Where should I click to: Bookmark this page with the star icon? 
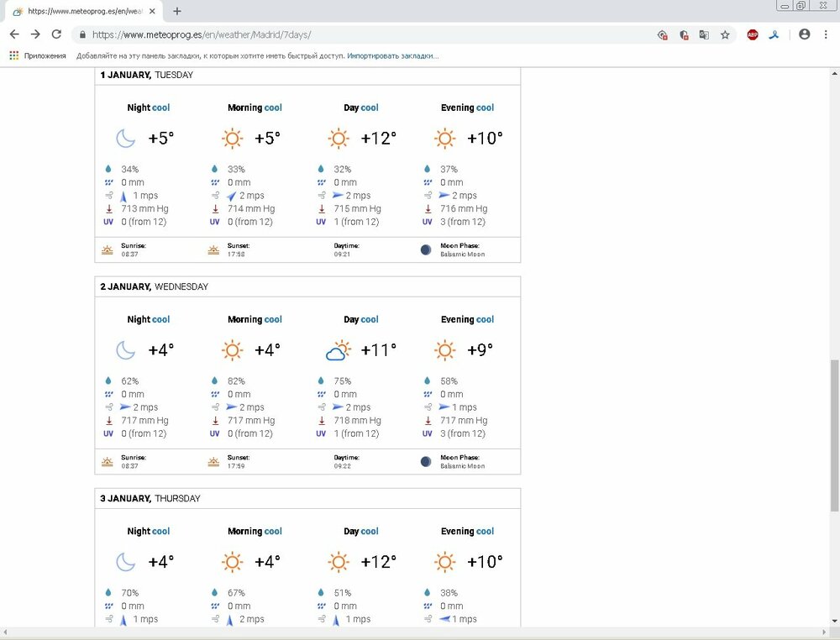click(x=725, y=34)
